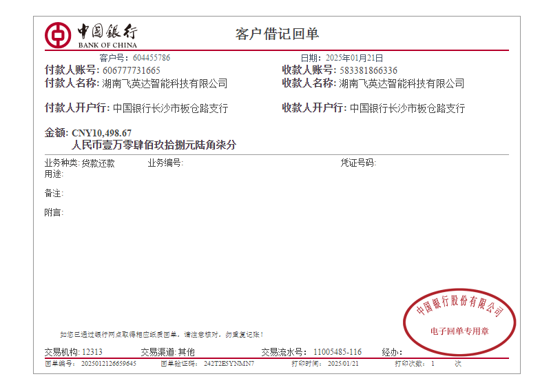540x392 pixels.
Task: Click the 金额 label
Action: [x=56, y=133]
